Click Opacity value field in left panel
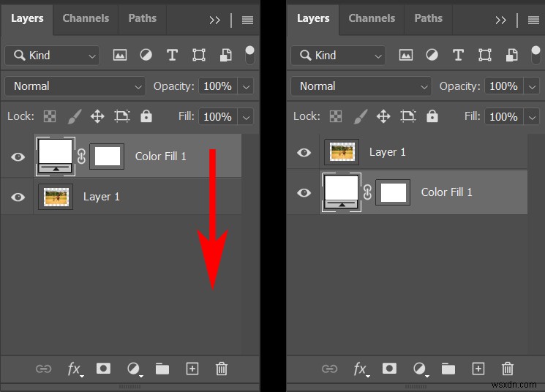545x392 pixels. coord(218,86)
